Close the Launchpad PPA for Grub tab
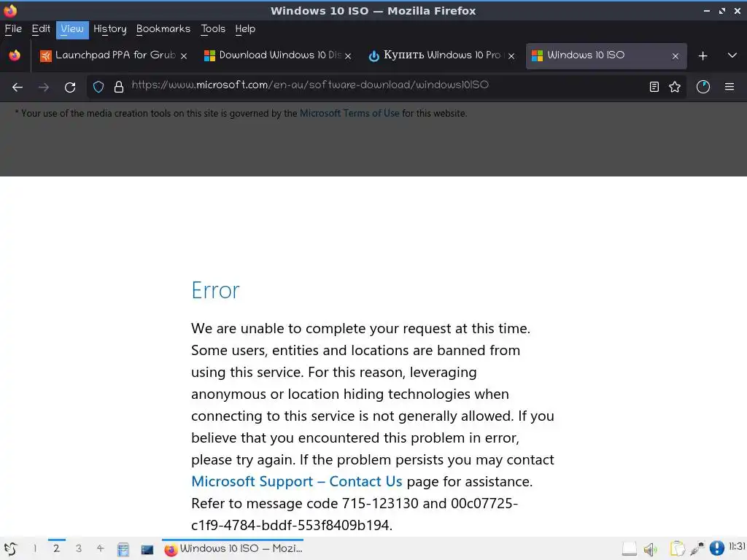 click(x=184, y=55)
